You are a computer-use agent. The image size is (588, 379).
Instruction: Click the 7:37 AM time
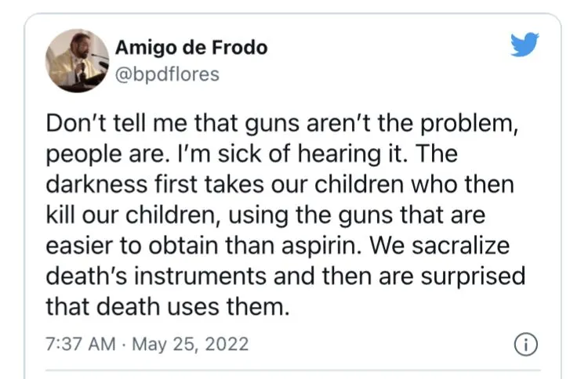(78, 344)
